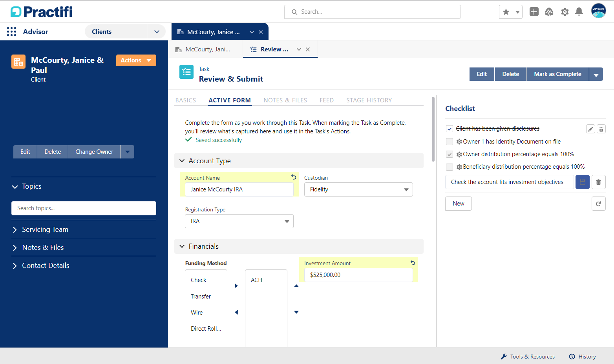This screenshot has height=364, width=614.
Task: Move chosen funding method up
Action: [x=296, y=286]
